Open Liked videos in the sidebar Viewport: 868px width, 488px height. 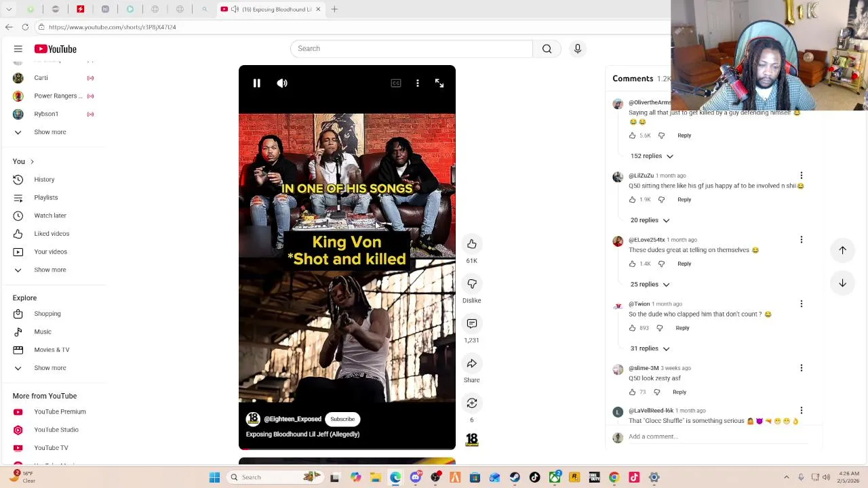pos(52,234)
